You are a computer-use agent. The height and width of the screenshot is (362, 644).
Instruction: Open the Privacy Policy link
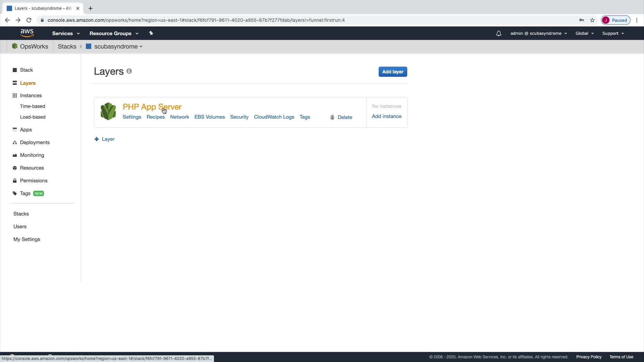tap(589, 357)
